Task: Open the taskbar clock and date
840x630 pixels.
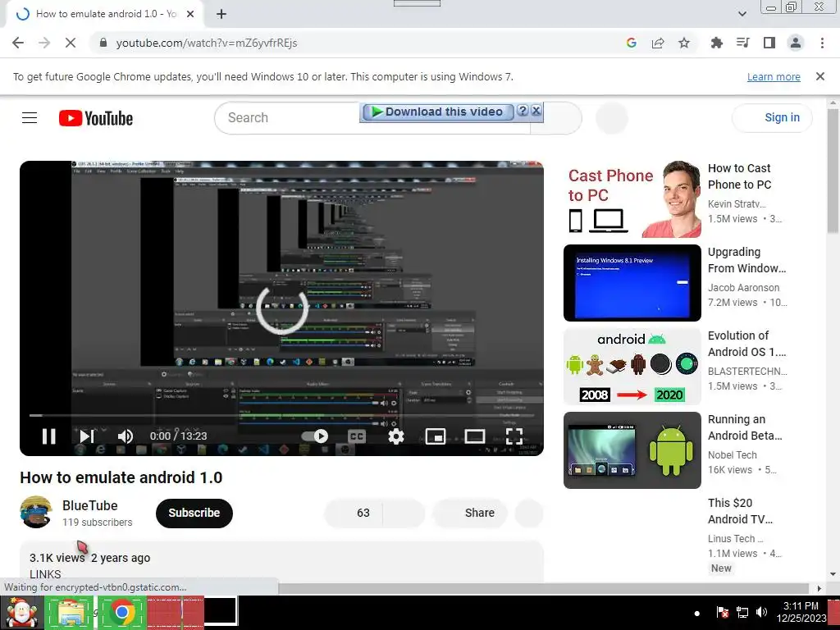Action: coord(801,612)
